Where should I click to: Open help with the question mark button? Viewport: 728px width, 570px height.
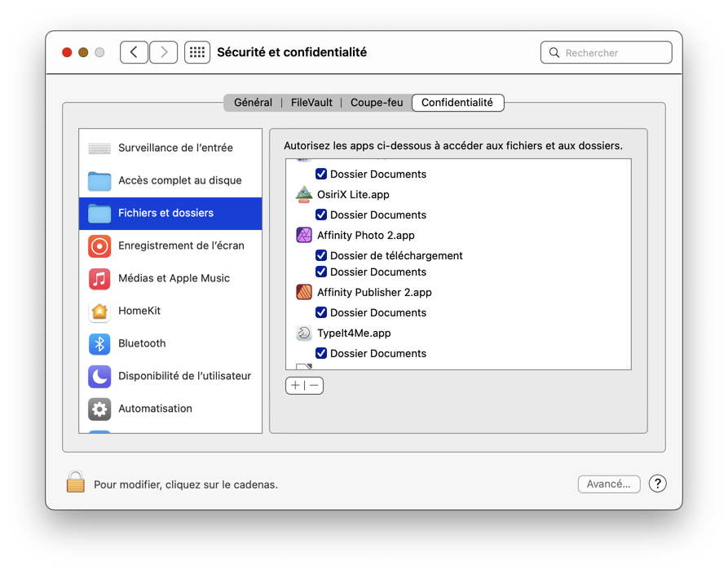658,484
